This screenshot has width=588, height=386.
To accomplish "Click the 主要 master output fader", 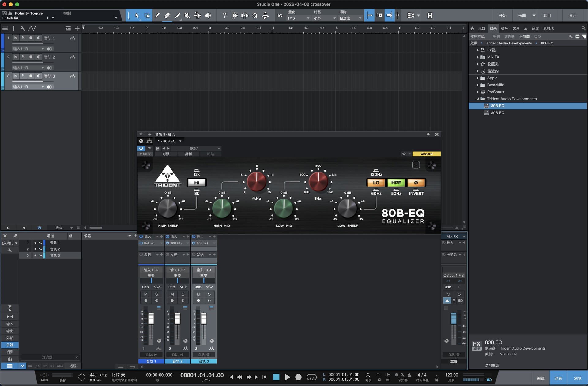I will click(453, 319).
